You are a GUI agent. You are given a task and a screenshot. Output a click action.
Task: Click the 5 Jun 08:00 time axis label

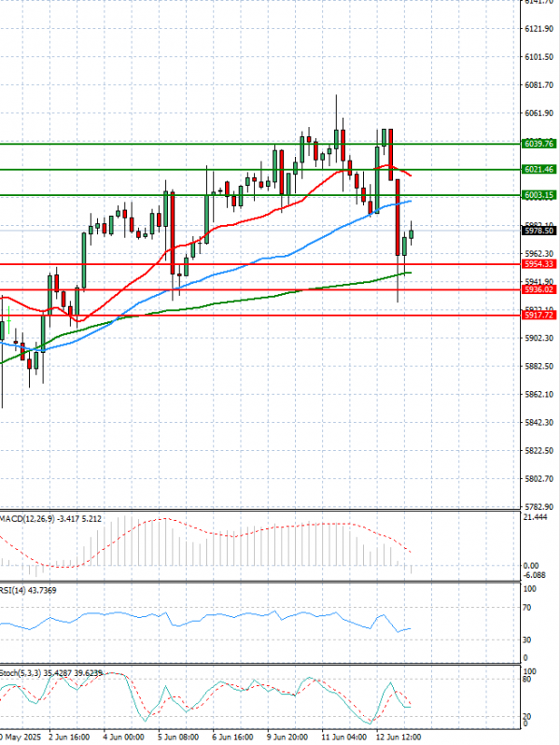point(178,737)
